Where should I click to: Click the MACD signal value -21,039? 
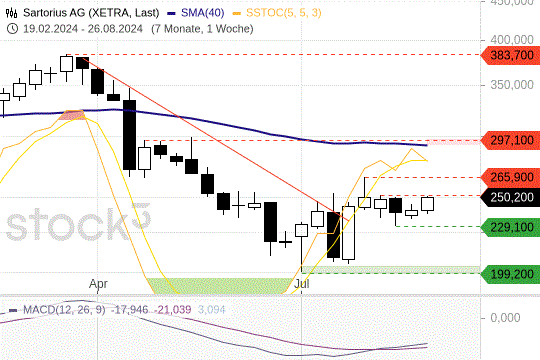(173, 310)
